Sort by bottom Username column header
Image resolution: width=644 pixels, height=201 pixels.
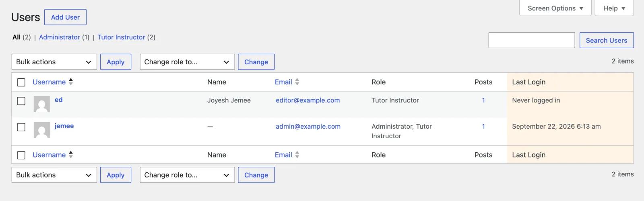coord(49,155)
